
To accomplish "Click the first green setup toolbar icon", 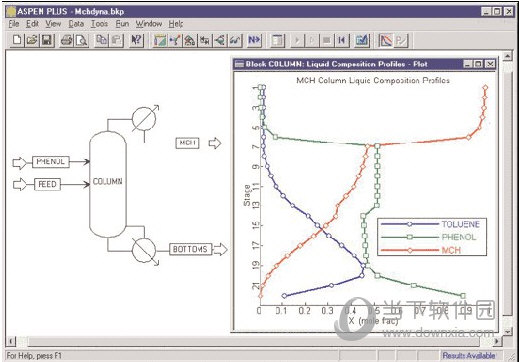I will coord(160,40).
